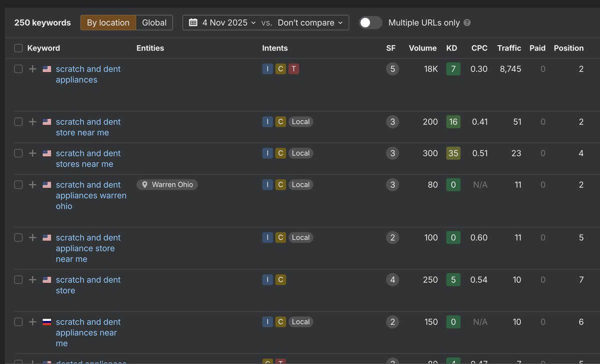
Task: Switch to Global tab
Action: point(154,22)
